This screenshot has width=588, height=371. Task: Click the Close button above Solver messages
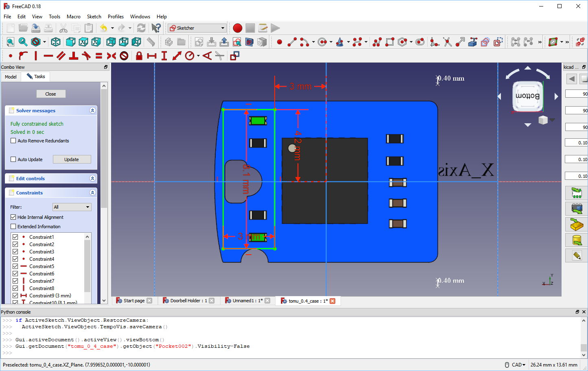[51, 94]
